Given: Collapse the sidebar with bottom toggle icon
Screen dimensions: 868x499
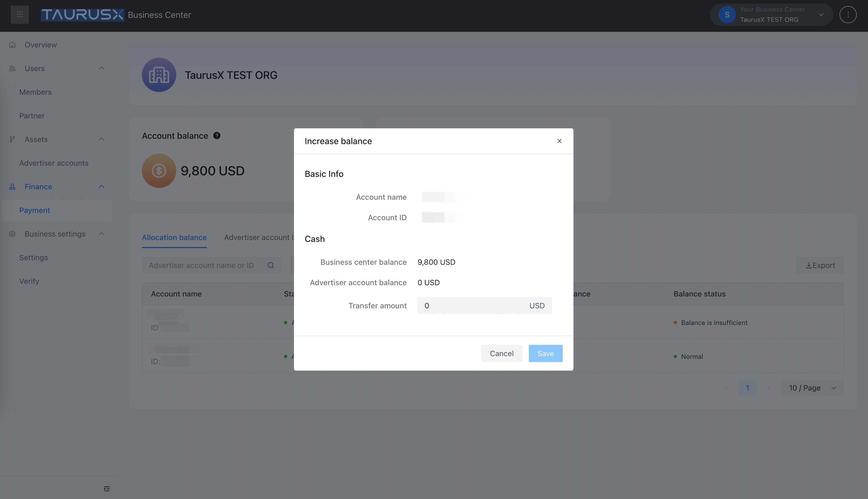Looking at the screenshot, I should click(x=107, y=489).
